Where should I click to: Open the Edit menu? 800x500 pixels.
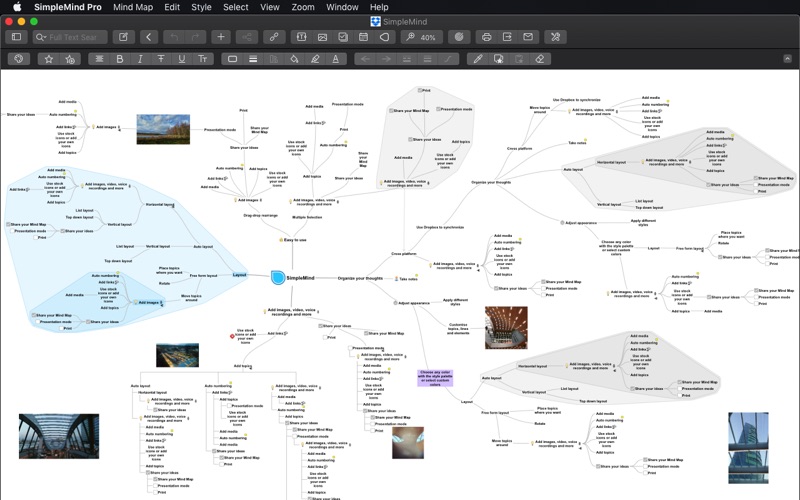coord(172,7)
